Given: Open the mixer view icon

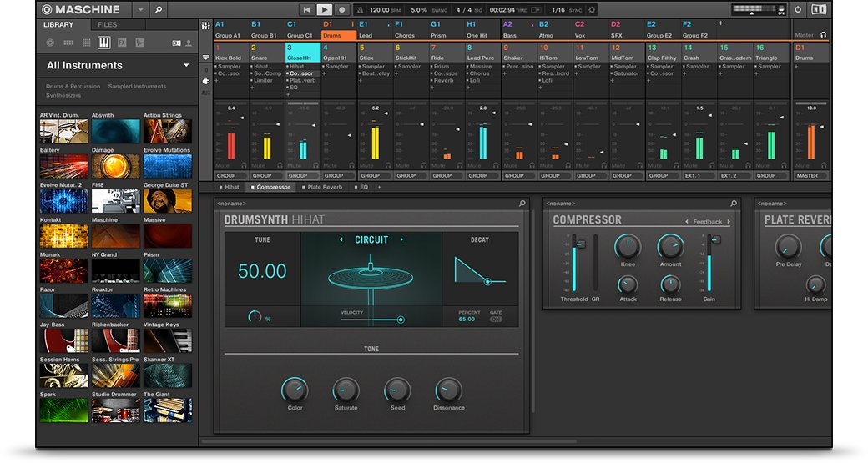Looking at the screenshot, I should (x=206, y=26).
